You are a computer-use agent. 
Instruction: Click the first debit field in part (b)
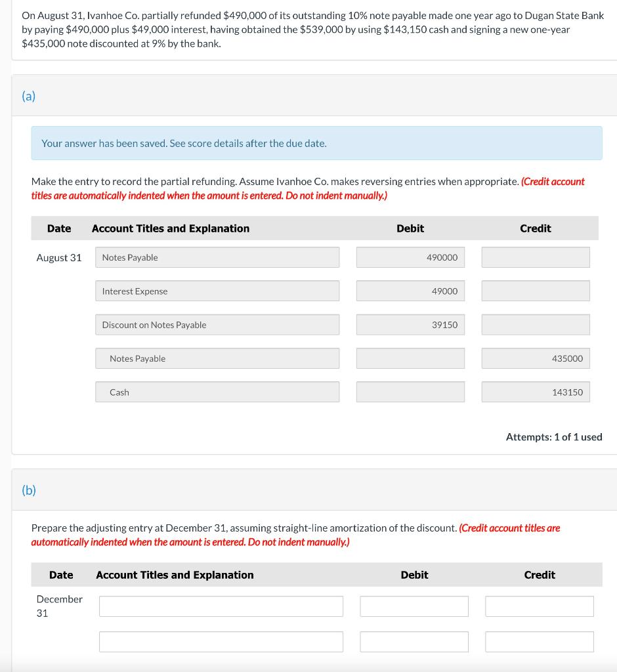pos(414,606)
